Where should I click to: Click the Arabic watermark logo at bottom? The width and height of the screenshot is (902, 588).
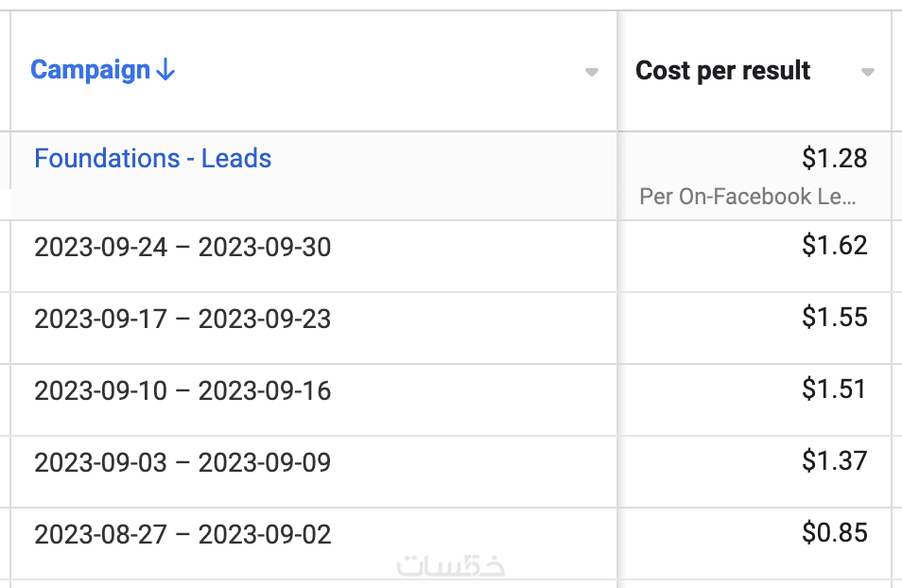point(451,565)
